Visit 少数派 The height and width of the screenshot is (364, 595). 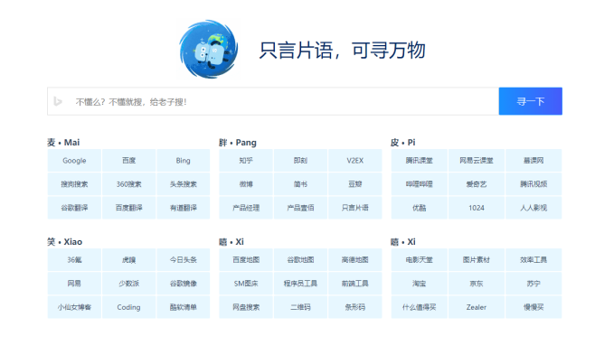tap(128, 284)
